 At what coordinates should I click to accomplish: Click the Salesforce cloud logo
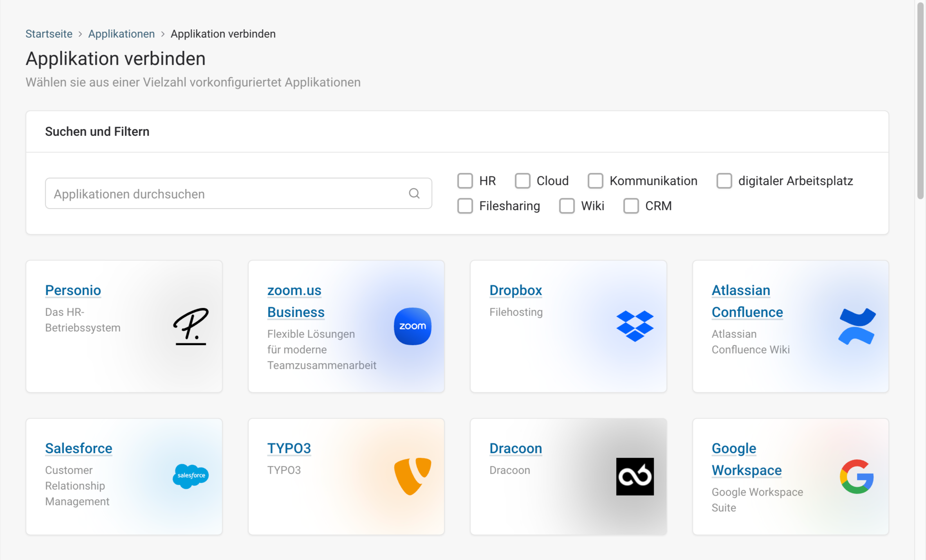pyautogui.click(x=190, y=476)
